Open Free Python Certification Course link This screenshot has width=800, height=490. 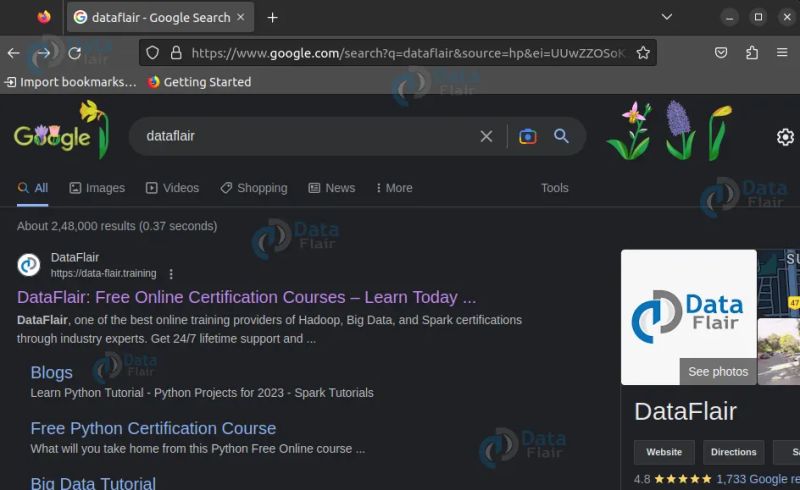153,428
